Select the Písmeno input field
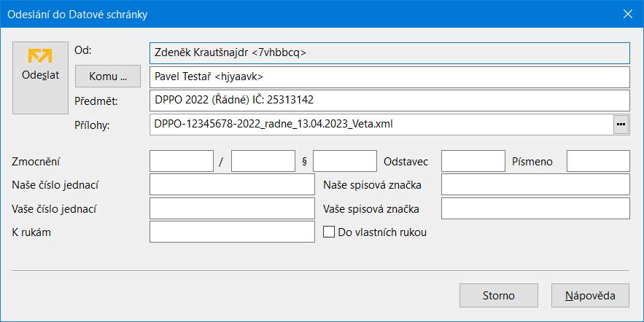The image size is (644, 322). pyautogui.click(x=598, y=161)
